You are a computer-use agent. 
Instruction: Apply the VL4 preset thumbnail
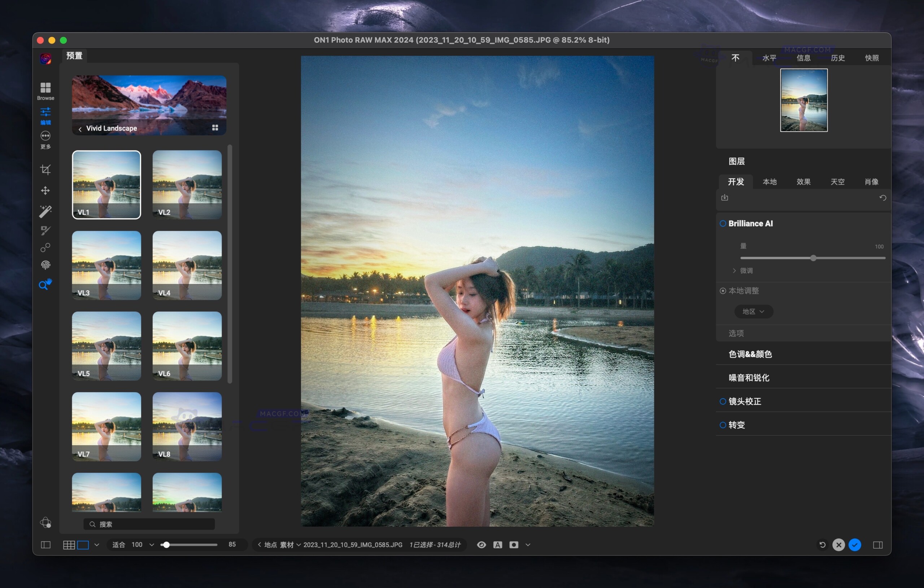187,266
